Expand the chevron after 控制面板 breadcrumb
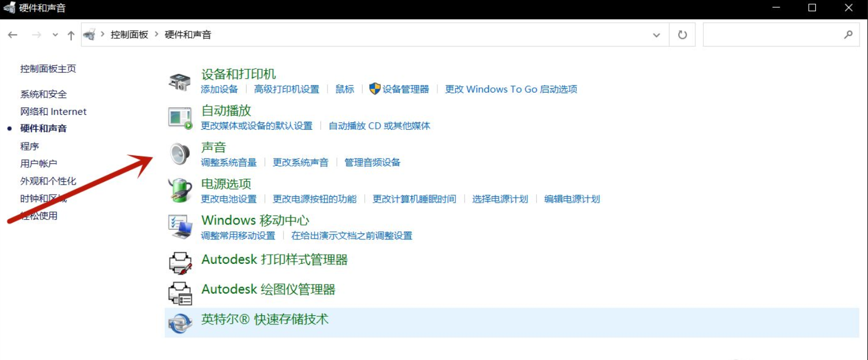 click(156, 34)
